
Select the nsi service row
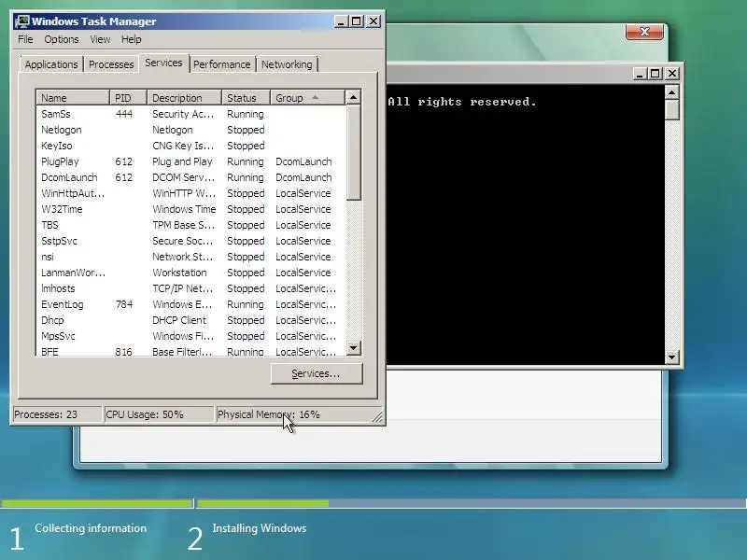tap(190, 257)
